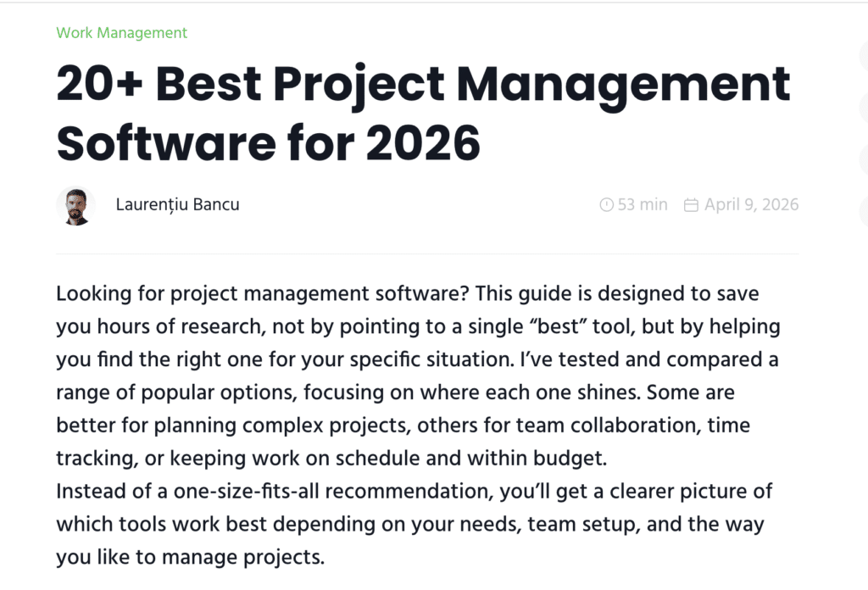868x590 pixels.
Task: Click the Software for 2026 headline line
Action: click(x=269, y=143)
